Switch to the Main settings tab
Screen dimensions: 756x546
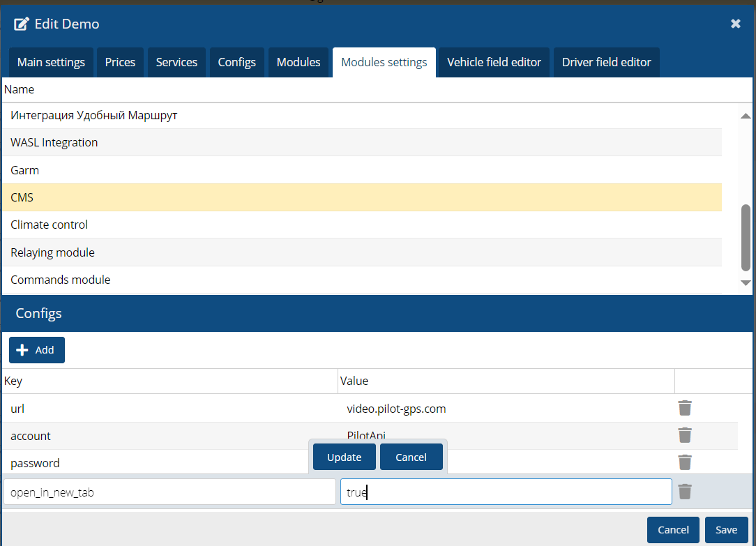51,62
